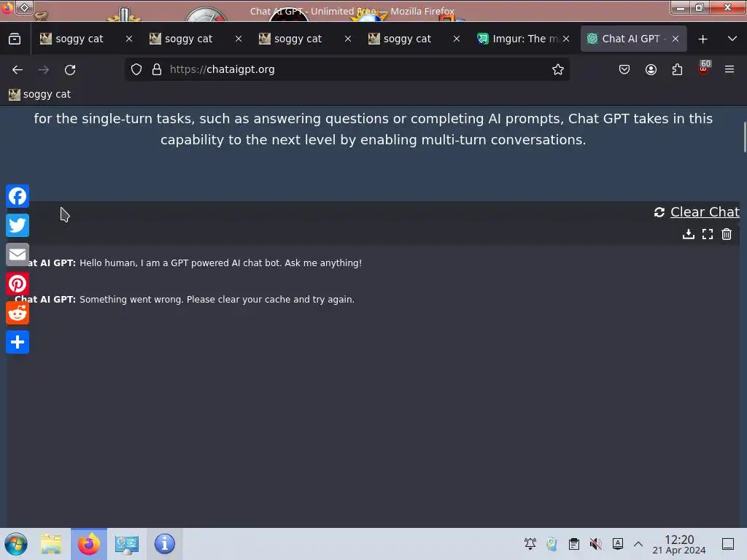Expand hidden system tray icons
Screen dimensions: 747x560
[638, 544]
